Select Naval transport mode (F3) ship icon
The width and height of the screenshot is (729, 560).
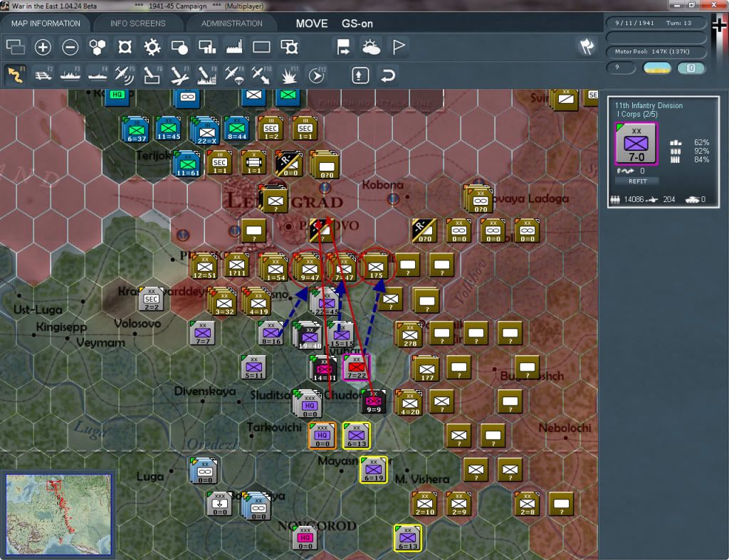click(70, 75)
